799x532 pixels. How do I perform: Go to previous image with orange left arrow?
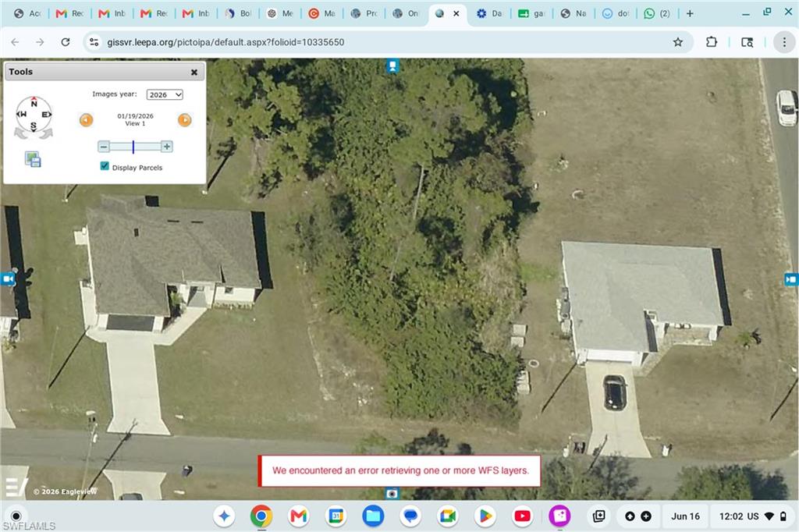click(86, 120)
